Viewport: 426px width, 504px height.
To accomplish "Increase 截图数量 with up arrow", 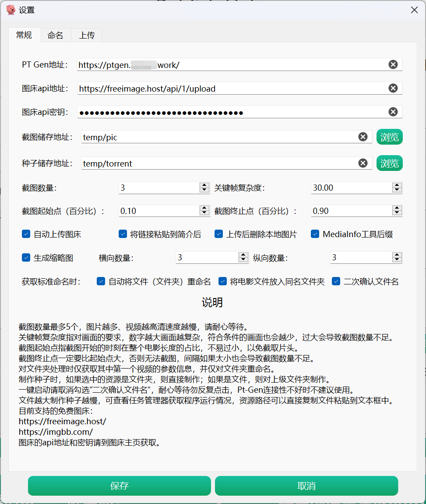I will (x=204, y=185).
